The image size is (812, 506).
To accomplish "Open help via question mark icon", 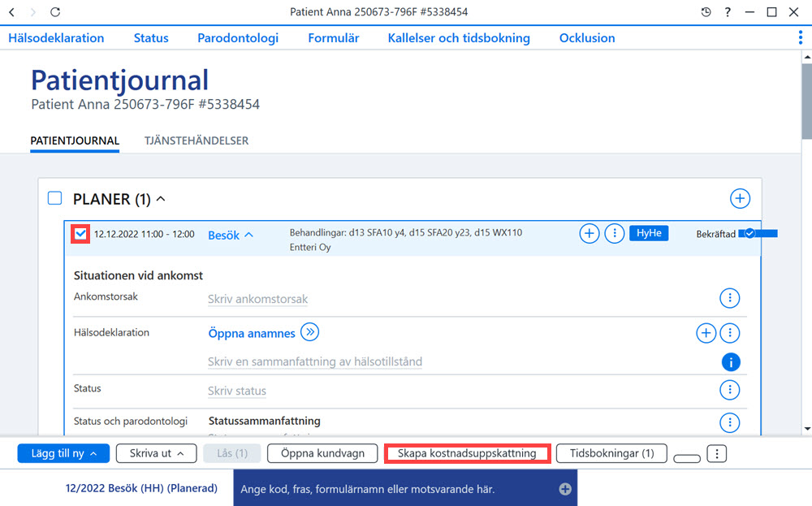I will (728, 12).
